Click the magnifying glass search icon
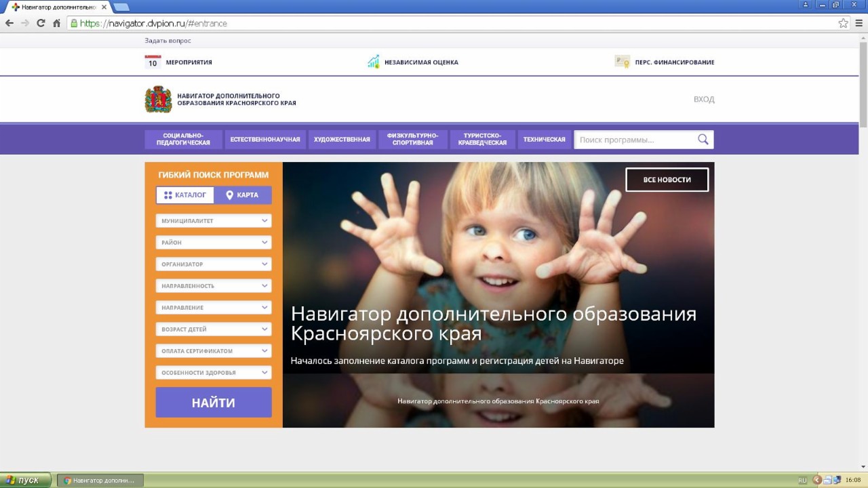The height and width of the screenshot is (488, 868). pos(703,140)
